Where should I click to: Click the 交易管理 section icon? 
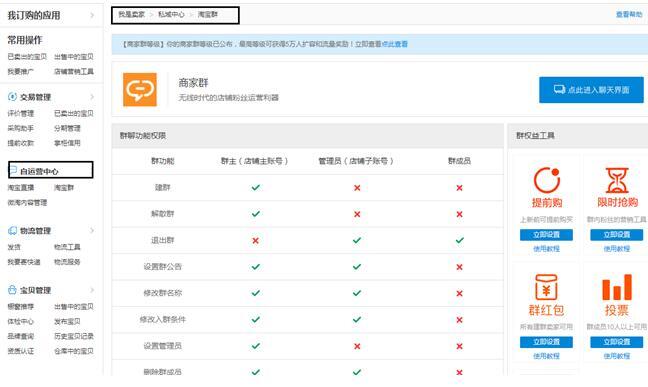[x=12, y=97]
